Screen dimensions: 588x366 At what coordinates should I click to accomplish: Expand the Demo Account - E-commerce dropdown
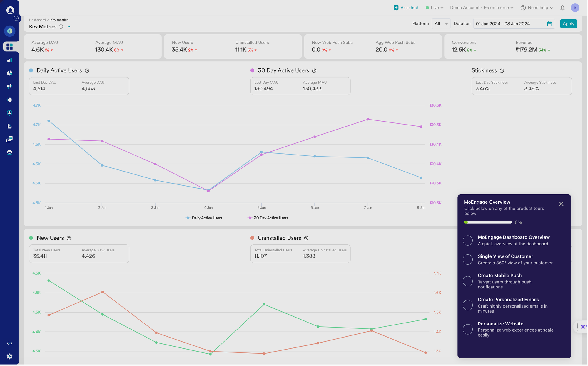tap(482, 8)
